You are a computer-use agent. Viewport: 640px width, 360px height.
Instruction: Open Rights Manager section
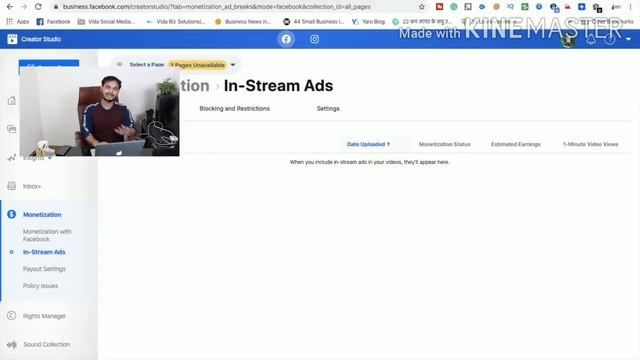[44, 316]
